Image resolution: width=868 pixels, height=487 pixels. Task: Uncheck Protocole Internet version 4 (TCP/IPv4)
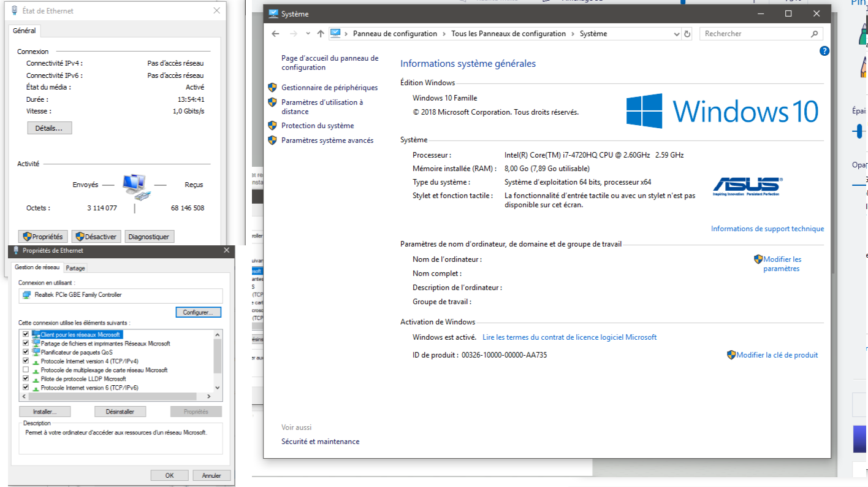pos(26,361)
